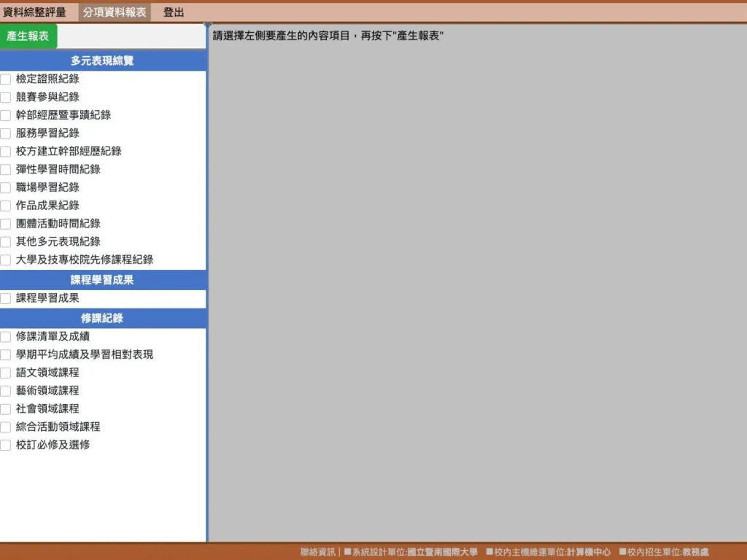Check the 綜合活動領域課程 checkbox

(6, 427)
